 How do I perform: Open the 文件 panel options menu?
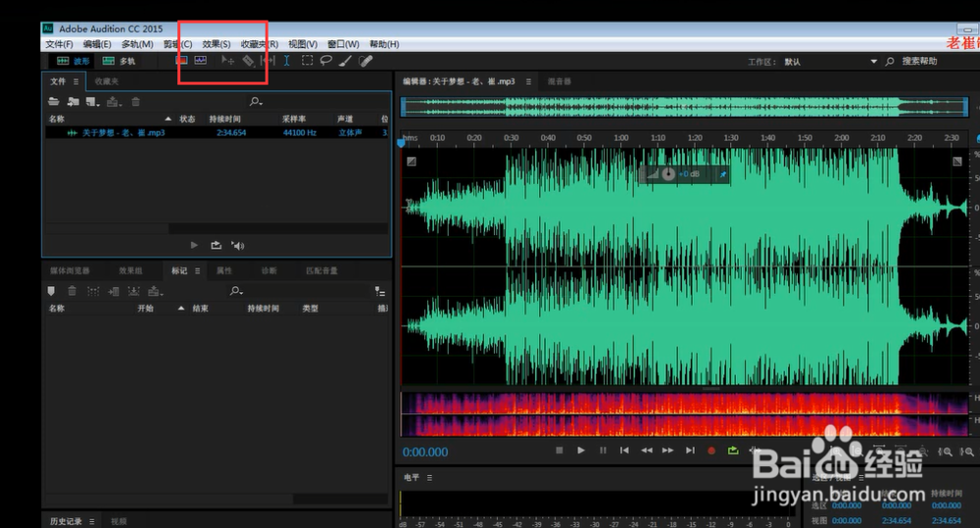(x=75, y=82)
